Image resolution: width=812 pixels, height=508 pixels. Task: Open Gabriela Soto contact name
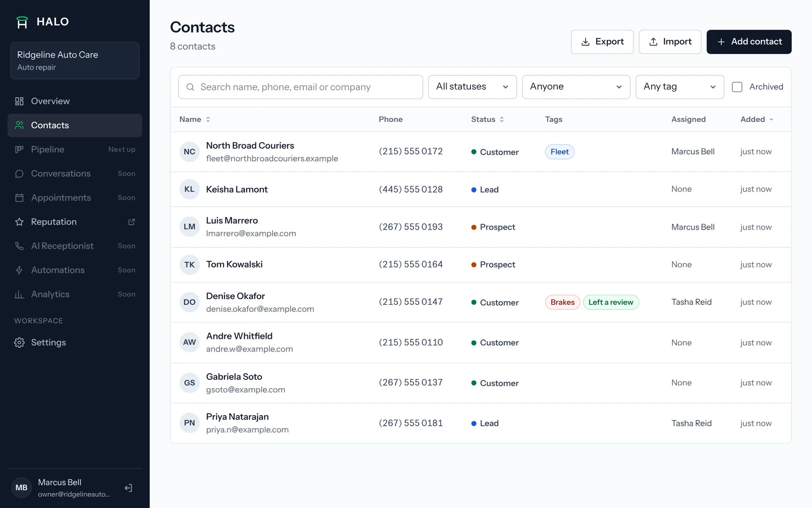234,376
